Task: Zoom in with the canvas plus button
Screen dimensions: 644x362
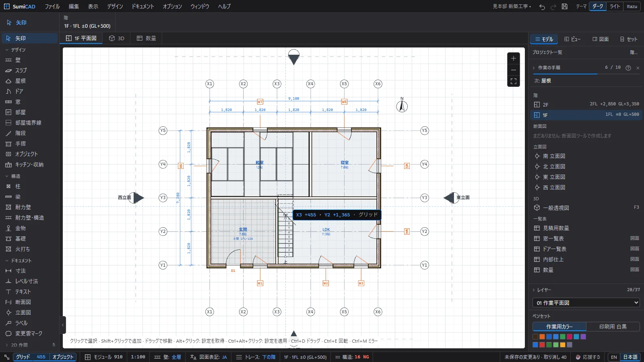Action: (514, 58)
